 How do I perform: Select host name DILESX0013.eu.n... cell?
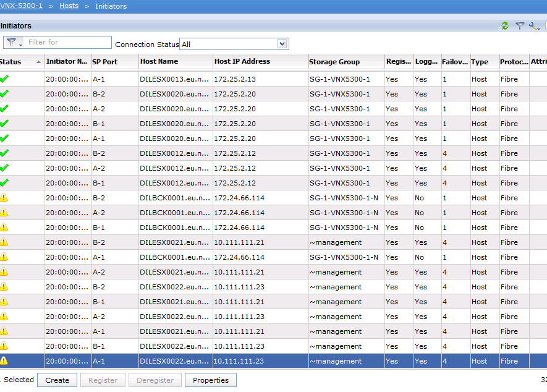174,79
